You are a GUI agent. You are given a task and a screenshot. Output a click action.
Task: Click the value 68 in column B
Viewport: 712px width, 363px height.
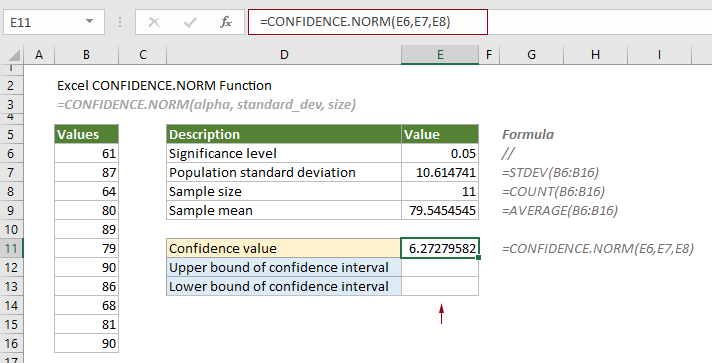[86, 305]
